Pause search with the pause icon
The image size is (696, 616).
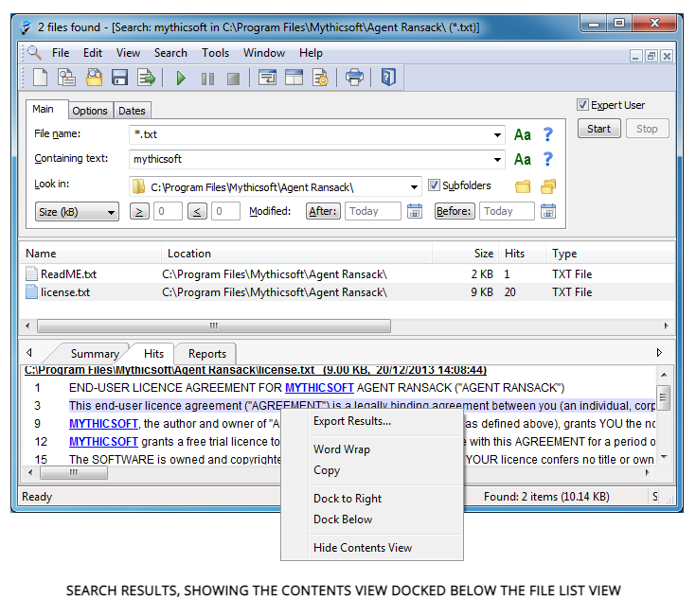(x=207, y=79)
